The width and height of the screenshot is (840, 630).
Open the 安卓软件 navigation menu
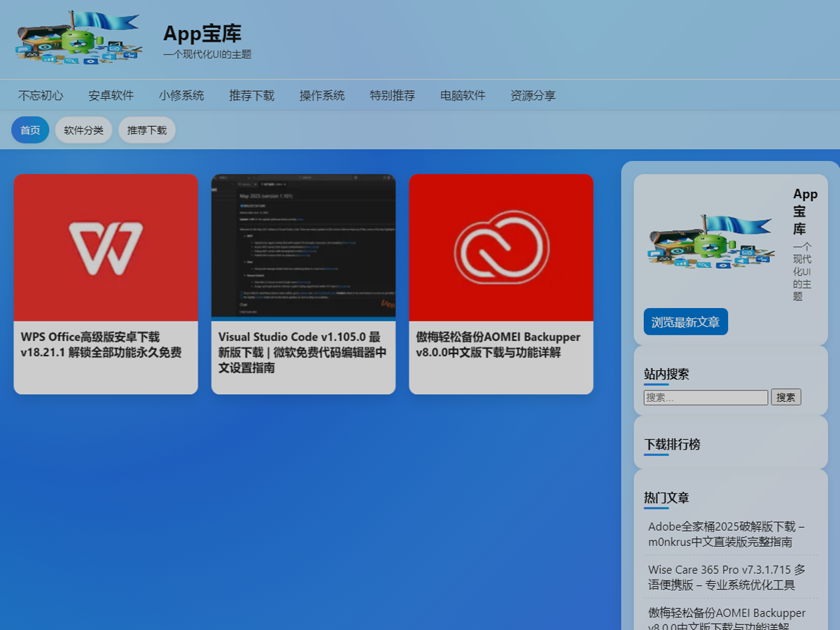click(x=111, y=96)
